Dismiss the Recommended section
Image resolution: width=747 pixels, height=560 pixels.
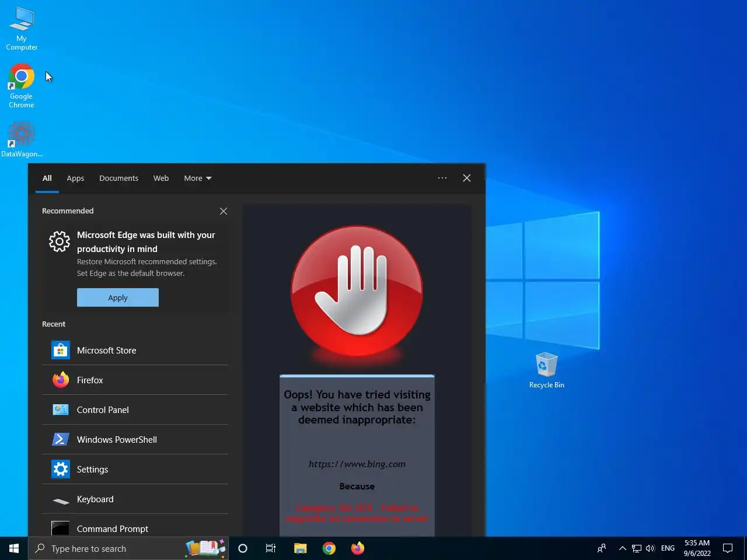coord(224,211)
